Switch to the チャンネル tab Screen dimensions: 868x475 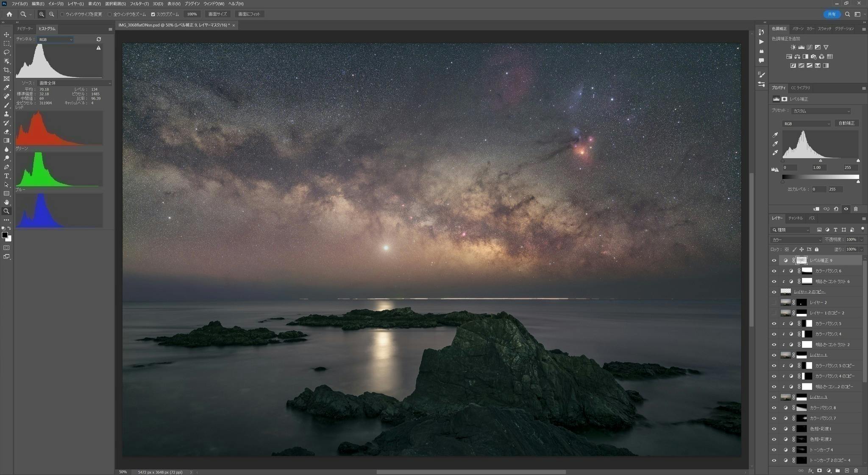(x=795, y=218)
